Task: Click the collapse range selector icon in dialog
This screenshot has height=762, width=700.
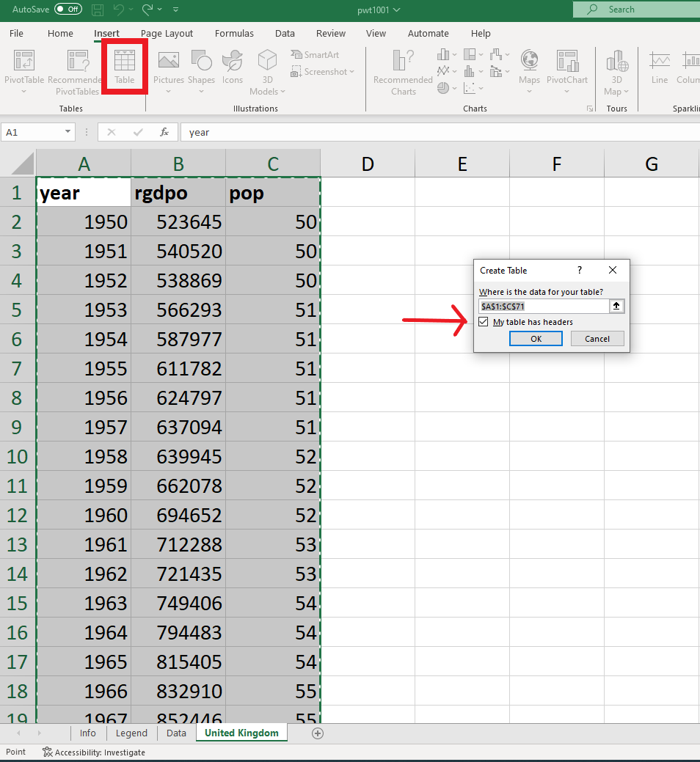Action: click(617, 306)
